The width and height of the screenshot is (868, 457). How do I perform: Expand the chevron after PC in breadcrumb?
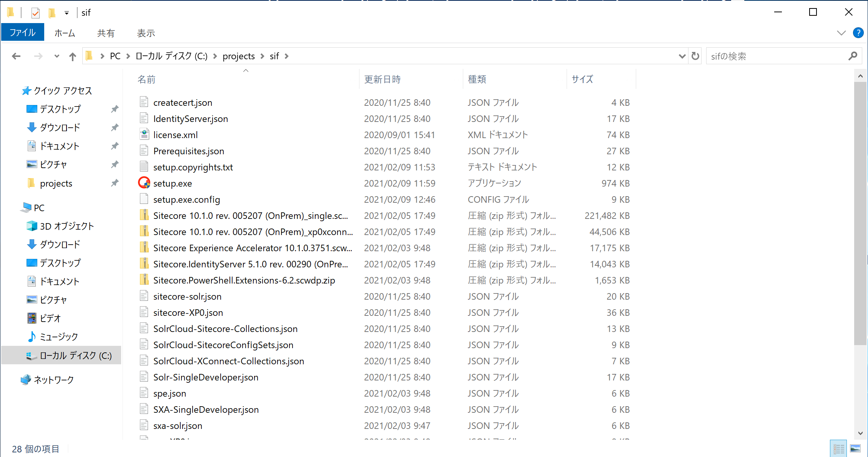click(x=128, y=56)
